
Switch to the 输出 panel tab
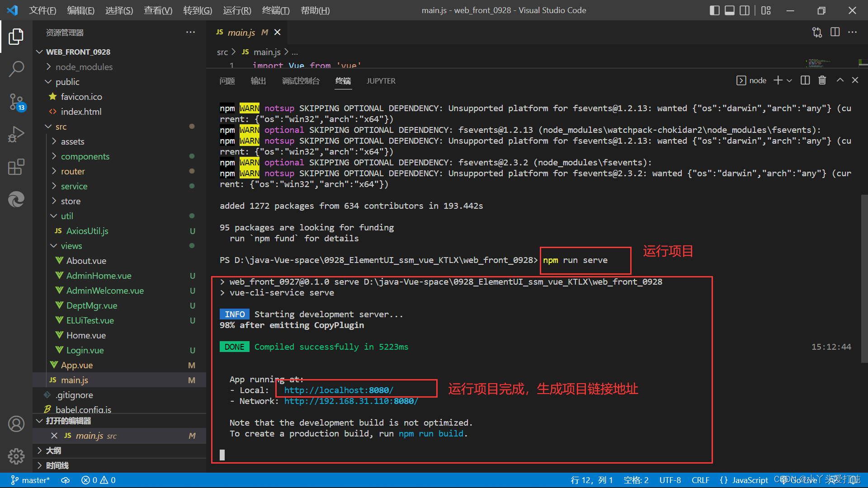258,81
